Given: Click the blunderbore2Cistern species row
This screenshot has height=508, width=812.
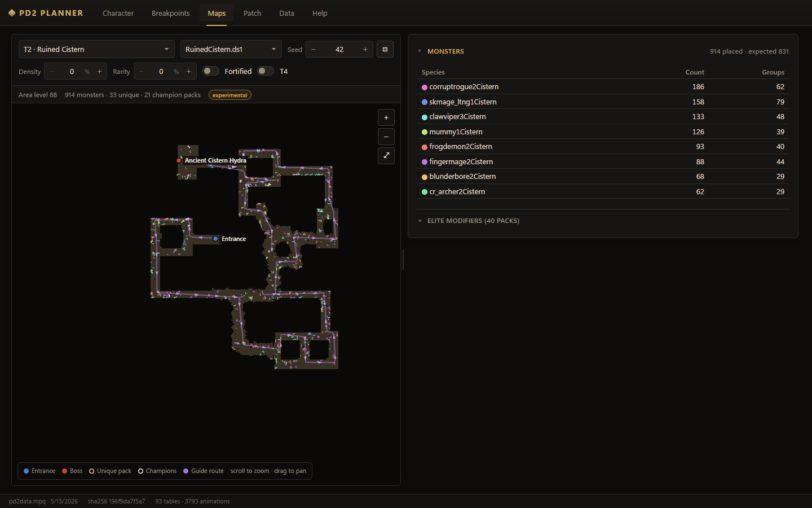Looking at the screenshot, I should [x=603, y=176].
